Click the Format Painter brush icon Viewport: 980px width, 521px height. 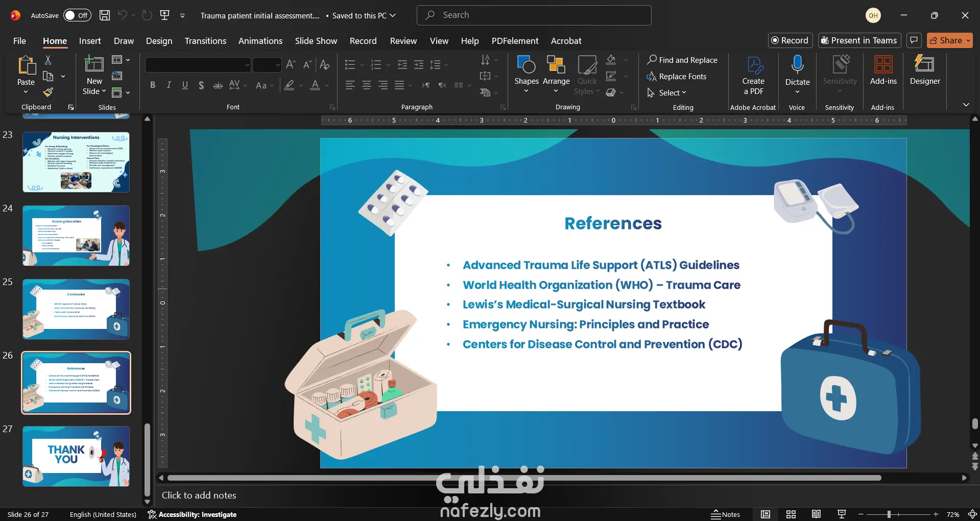[x=48, y=92]
